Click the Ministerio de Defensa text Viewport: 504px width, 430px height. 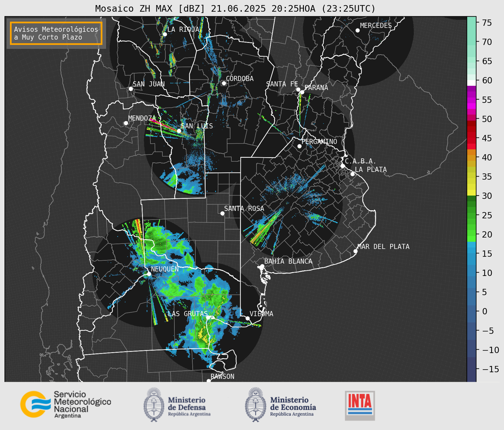pos(189,406)
